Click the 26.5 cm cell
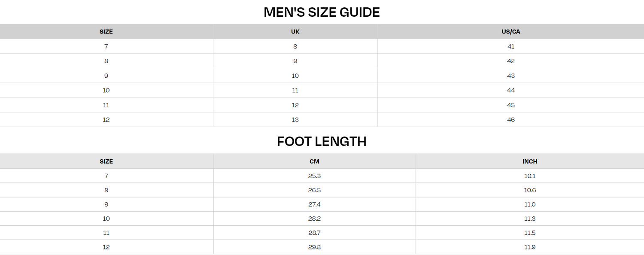The height and width of the screenshot is (255, 644). tap(314, 190)
